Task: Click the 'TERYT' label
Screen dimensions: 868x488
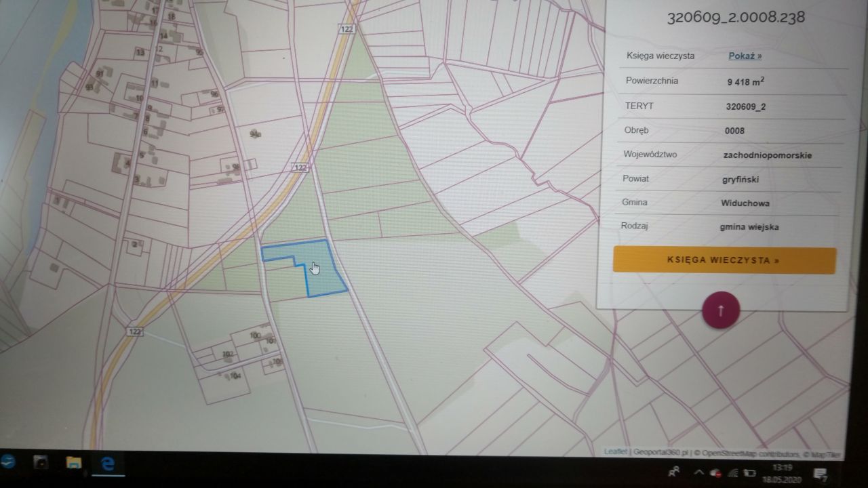Action: (x=638, y=106)
